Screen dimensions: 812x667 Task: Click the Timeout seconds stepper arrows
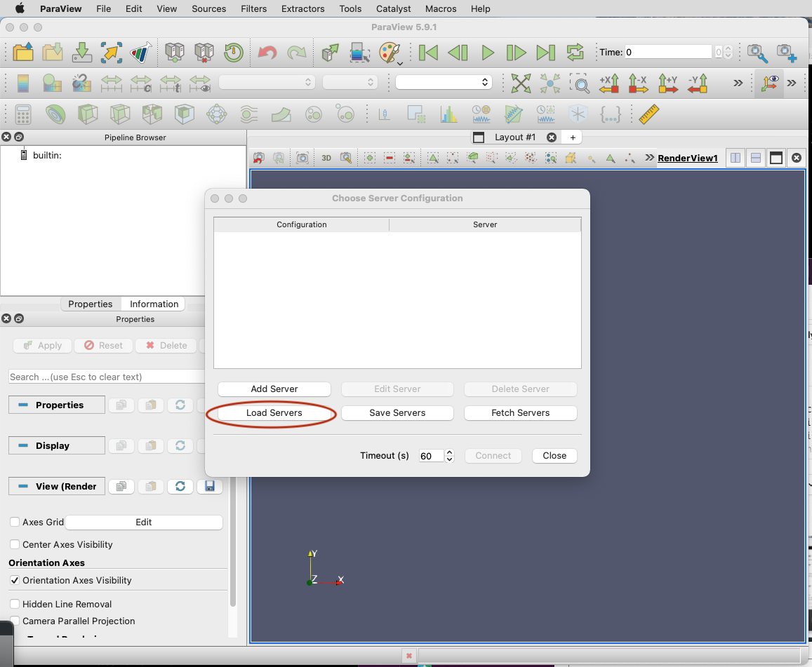click(x=450, y=456)
